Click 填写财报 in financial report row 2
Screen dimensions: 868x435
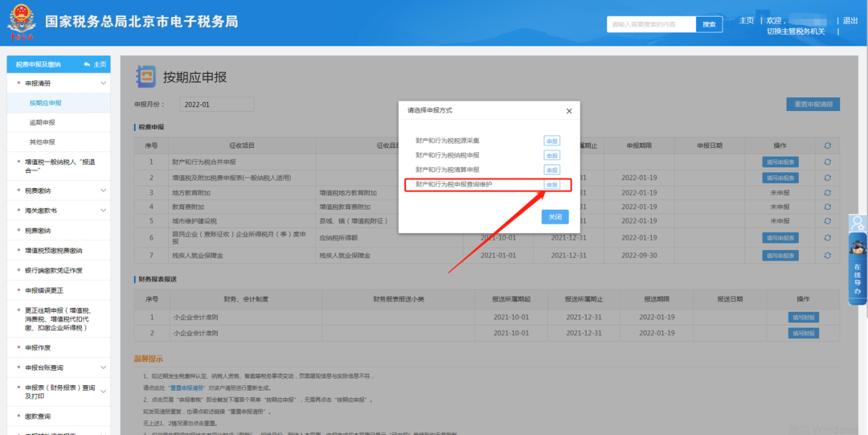pos(803,334)
